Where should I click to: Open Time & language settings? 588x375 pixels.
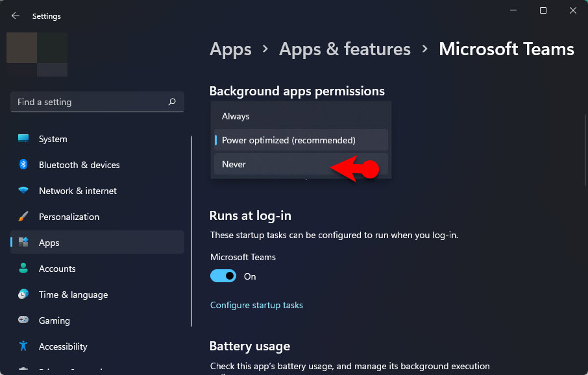pos(97,295)
